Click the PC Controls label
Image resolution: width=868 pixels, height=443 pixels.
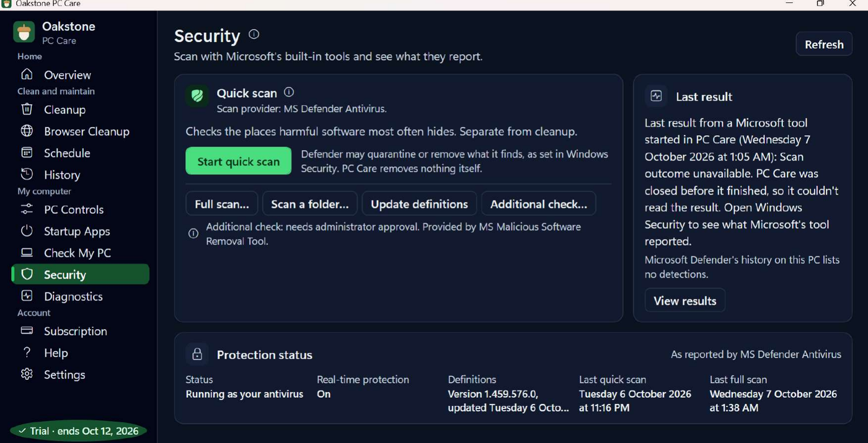coord(74,209)
